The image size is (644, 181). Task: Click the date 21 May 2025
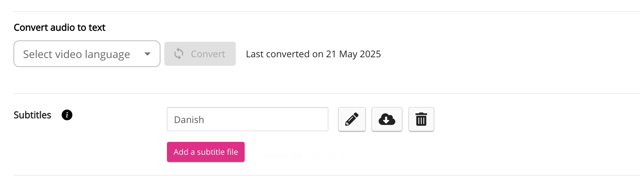tap(353, 54)
